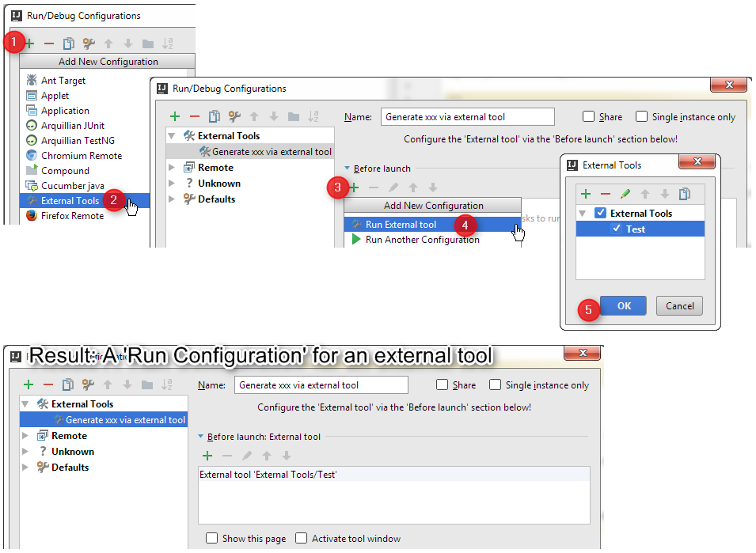This screenshot has height=553, width=756.
Task: Select Cucumber java configuration type
Action: click(x=85, y=185)
